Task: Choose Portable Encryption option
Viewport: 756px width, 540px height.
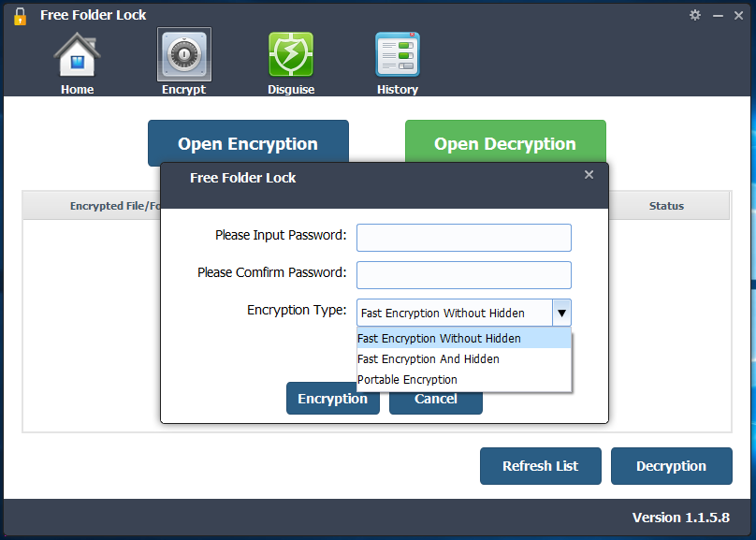Action: coord(464,379)
